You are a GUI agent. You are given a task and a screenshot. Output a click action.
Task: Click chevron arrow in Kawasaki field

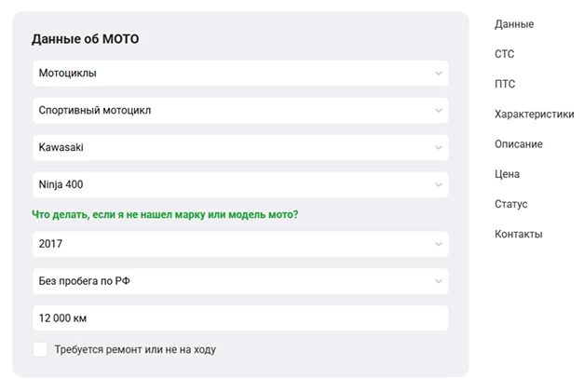(438, 147)
